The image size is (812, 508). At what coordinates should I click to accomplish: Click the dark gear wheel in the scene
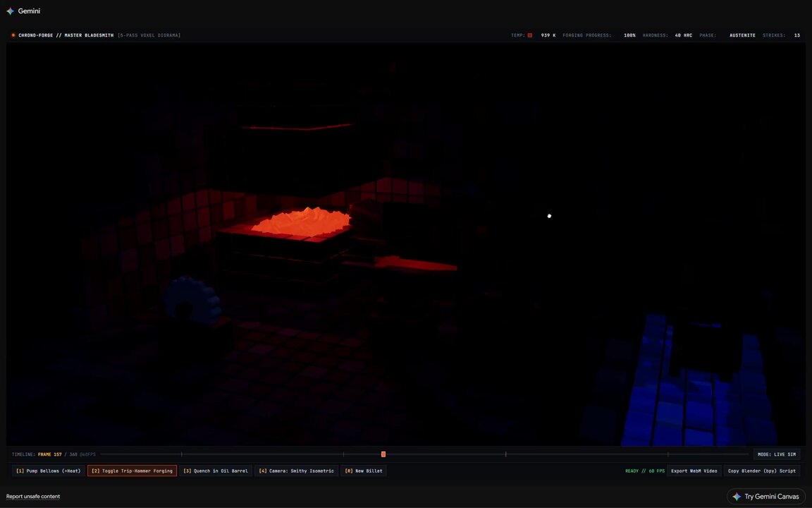(x=192, y=300)
